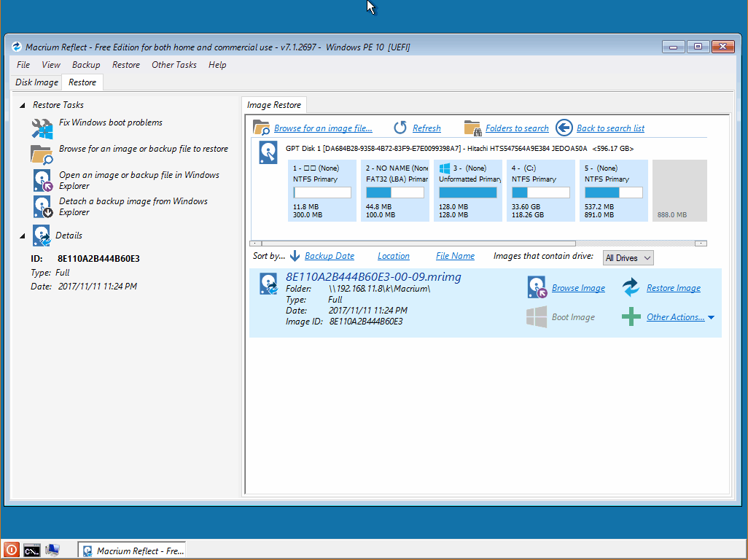
Task: Click the Fix Windows boot problems icon
Action: [42, 129]
